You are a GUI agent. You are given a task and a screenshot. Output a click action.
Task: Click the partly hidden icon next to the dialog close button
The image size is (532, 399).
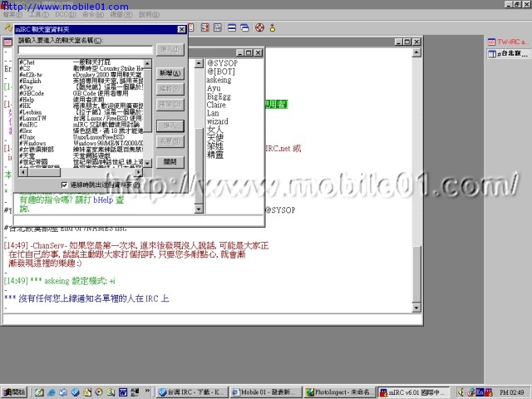point(191,27)
